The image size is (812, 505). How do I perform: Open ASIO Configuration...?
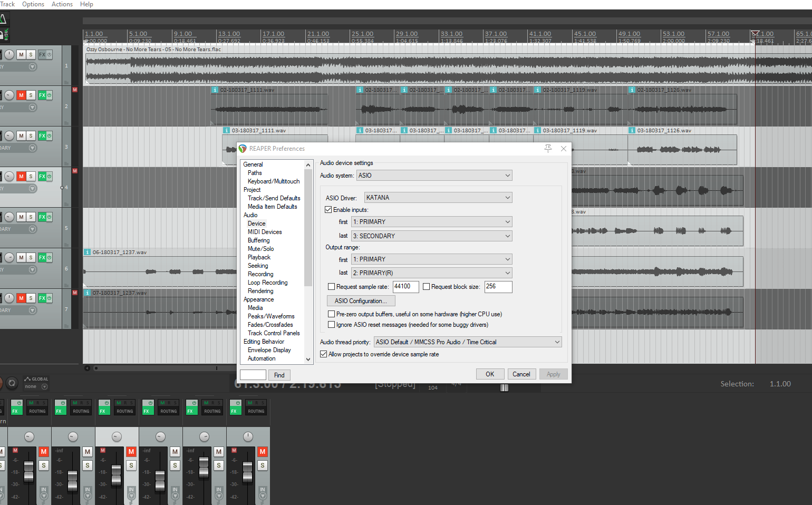(x=361, y=301)
